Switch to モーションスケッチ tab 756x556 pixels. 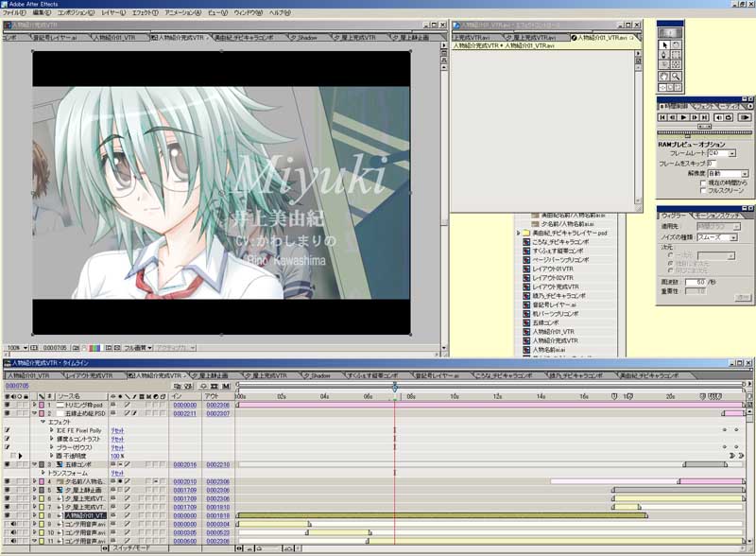(718, 216)
